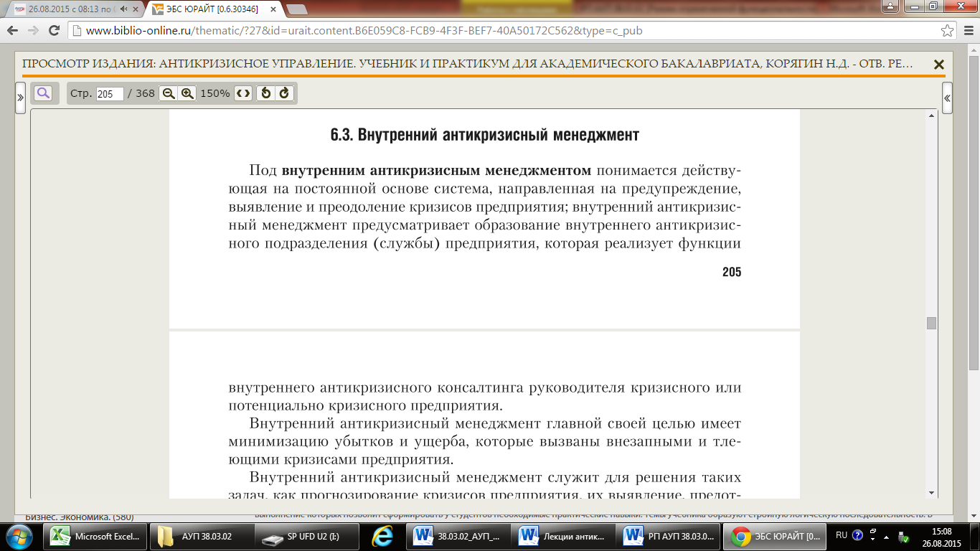
Task: Expand the left side panel
Action: pyautogui.click(x=20, y=98)
